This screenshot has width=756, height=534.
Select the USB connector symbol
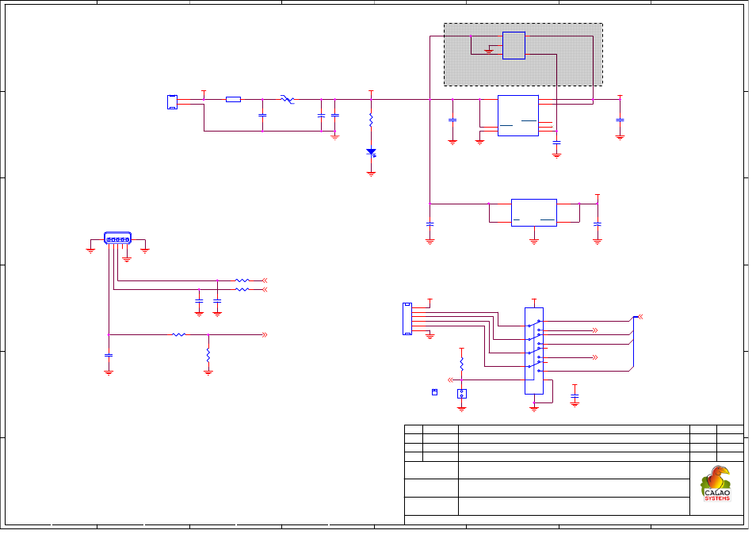pos(117,238)
